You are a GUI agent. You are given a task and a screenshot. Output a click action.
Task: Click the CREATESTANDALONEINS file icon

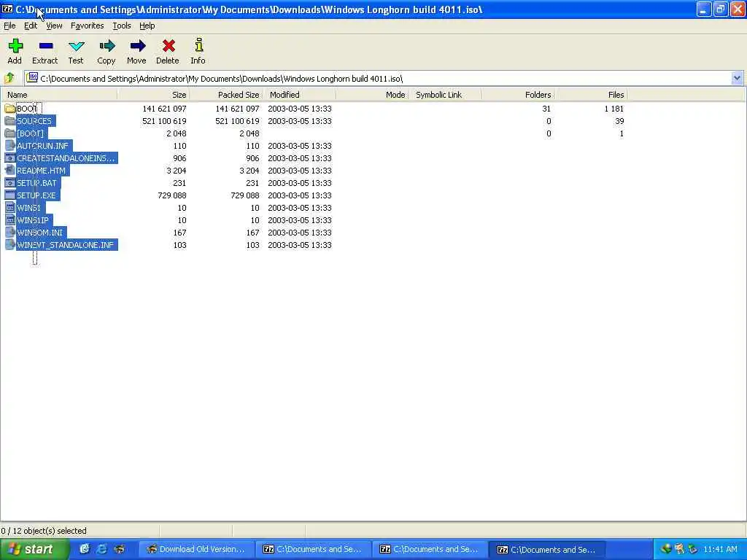point(9,158)
